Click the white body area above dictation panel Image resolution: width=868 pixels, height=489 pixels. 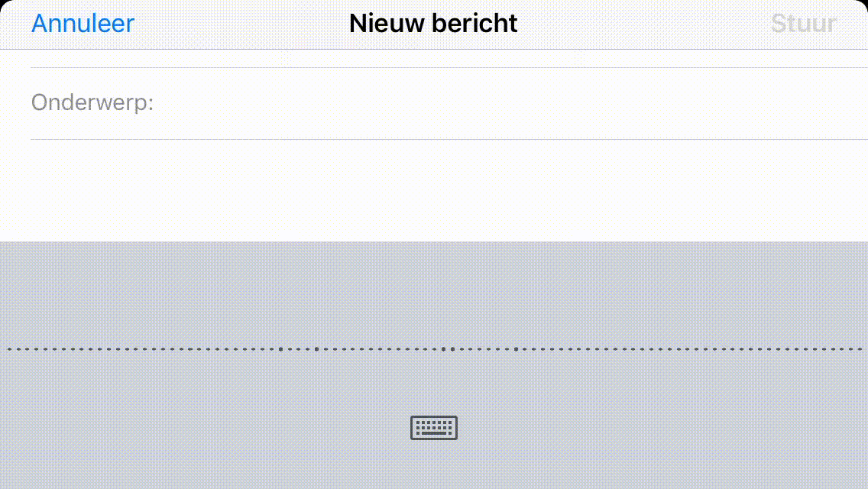(434, 191)
